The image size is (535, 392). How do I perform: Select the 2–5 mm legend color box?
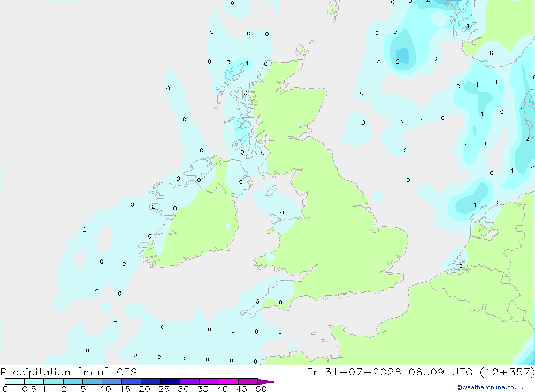point(73,381)
